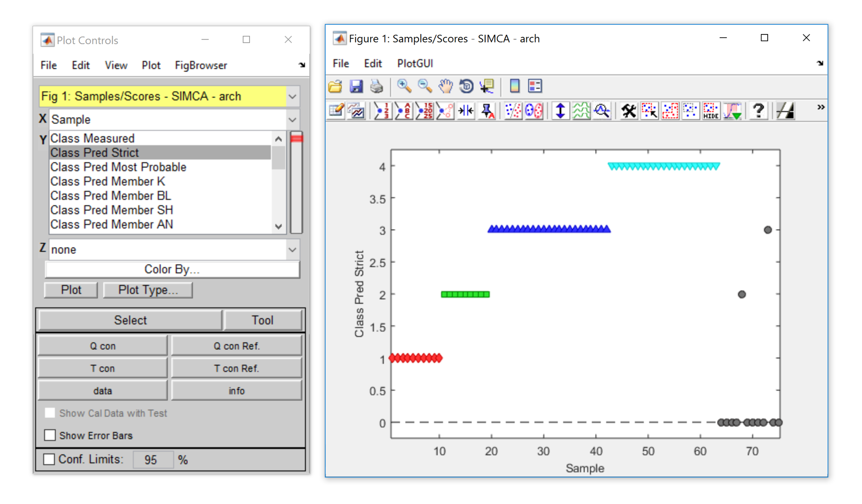The height and width of the screenshot is (504, 862).
Task: Toggle the Show Error Bars checkbox
Action: click(x=50, y=435)
